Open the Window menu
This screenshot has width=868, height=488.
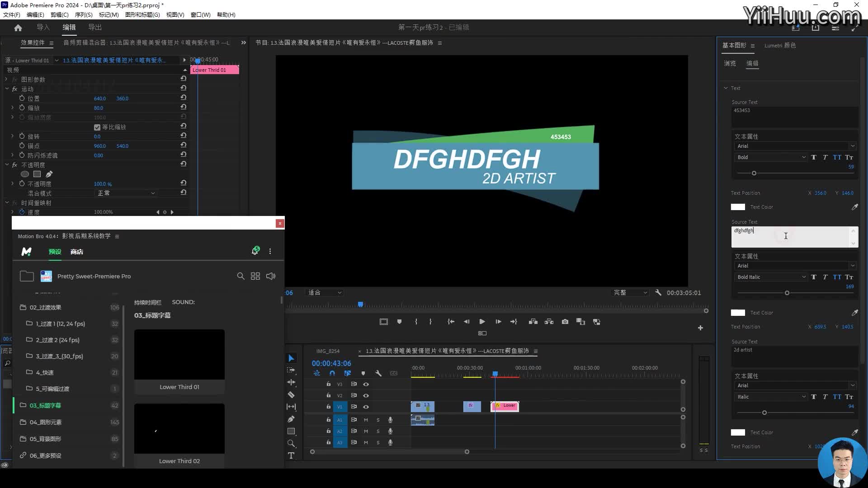point(200,14)
